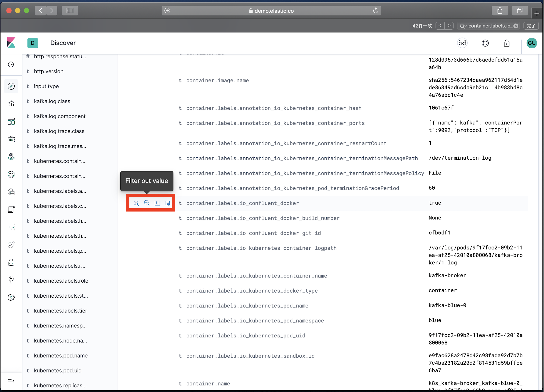The width and height of the screenshot is (544, 392).
Task: Open the help menu lifebuoy icon
Action: click(485, 43)
